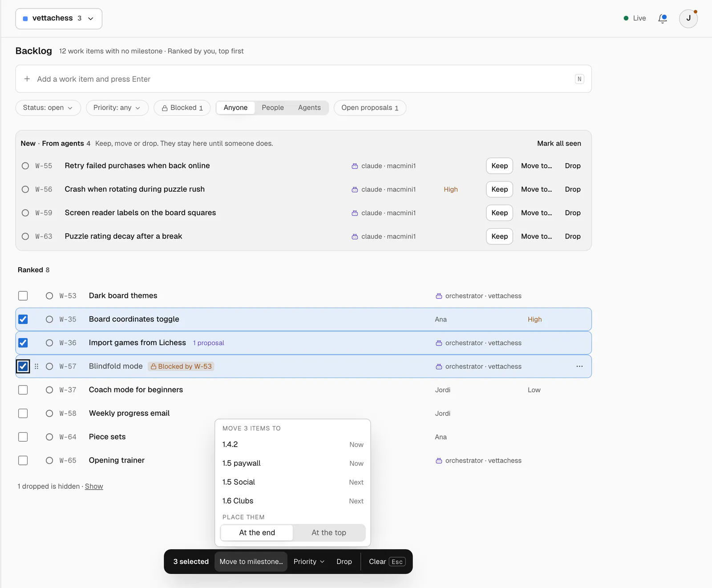Select At the end placement option
Image resolution: width=712 pixels, height=588 pixels.
coord(257,533)
